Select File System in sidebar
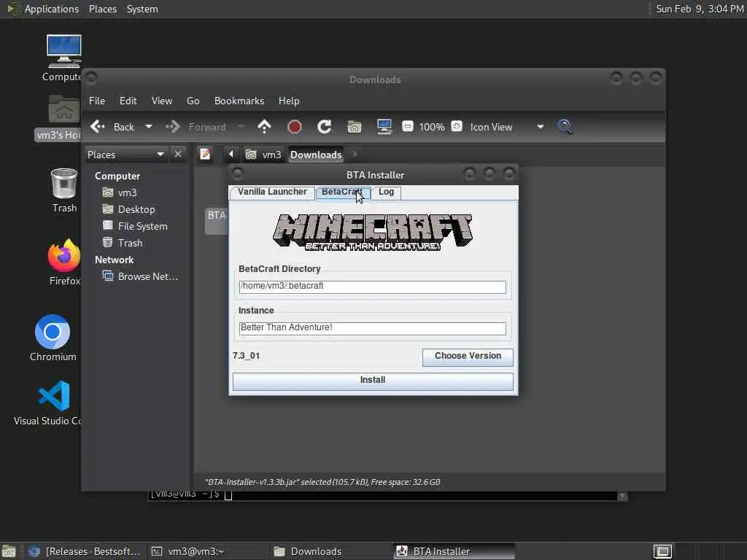 [x=135, y=226]
